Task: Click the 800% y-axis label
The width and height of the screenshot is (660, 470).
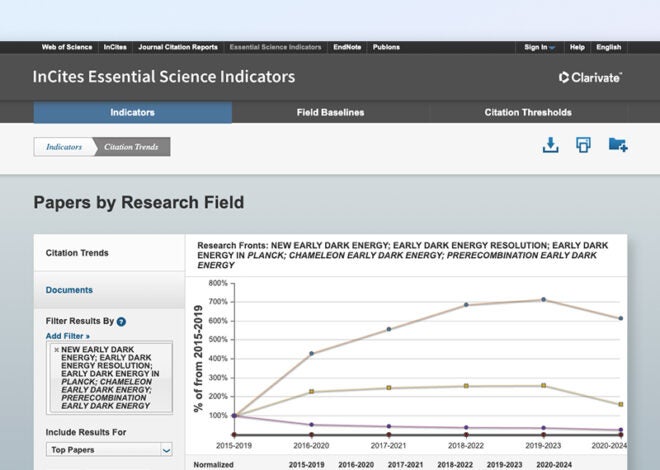Action: coord(218,283)
